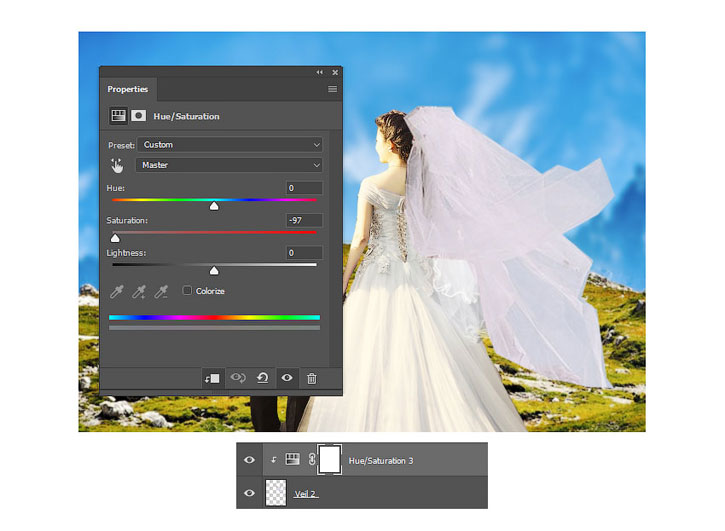The width and height of the screenshot is (725, 531).
Task: Select the Veil 2 layer thumbnail
Action: (276, 493)
